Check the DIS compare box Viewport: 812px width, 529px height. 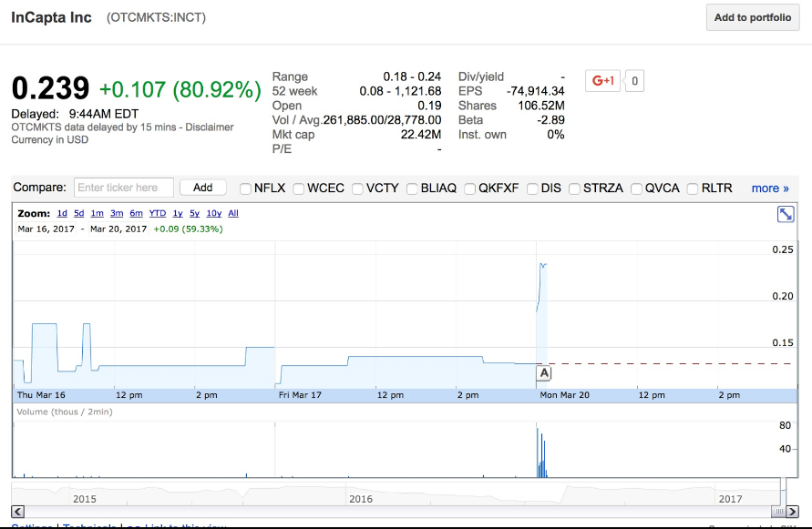pos(532,188)
